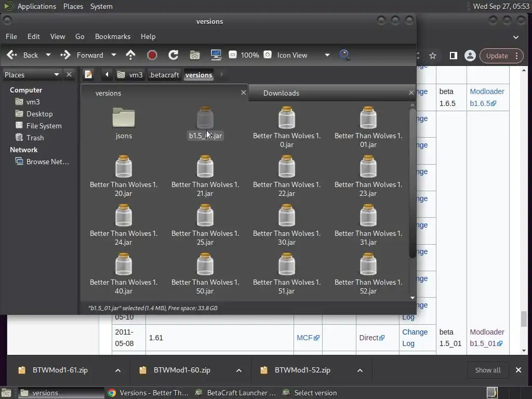The image size is (532, 399).
Task: Click the file view vertical scrollbar
Action: click(413, 183)
